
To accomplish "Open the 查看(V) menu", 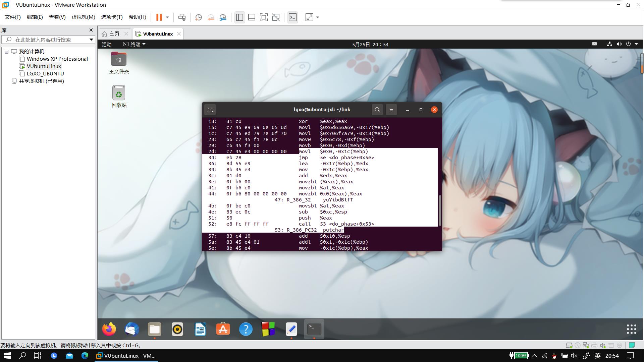I will click(57, 17).
